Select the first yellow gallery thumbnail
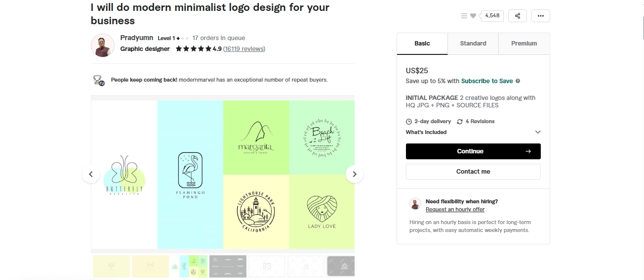644x280 pixels. pyautogui.click(x=111, y=266)
